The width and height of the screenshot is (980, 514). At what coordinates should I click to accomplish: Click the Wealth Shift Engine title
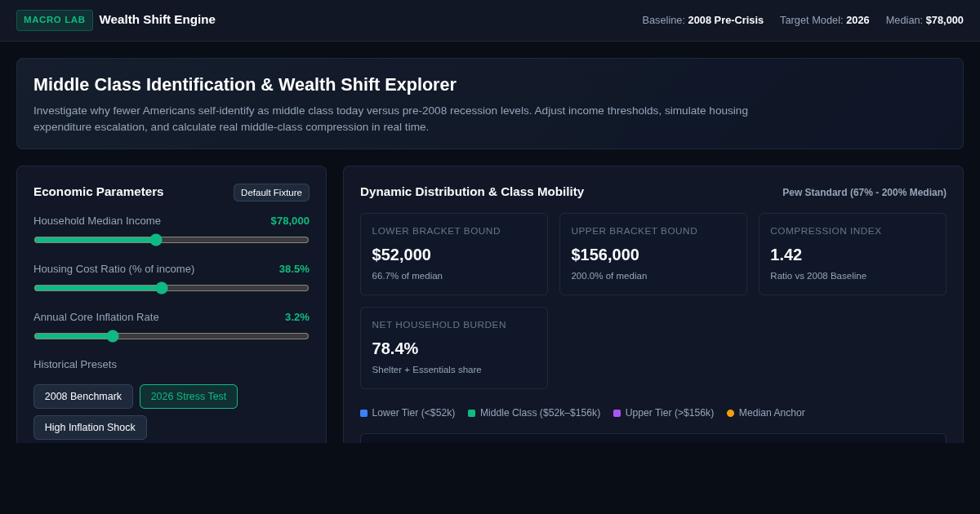pyautogui.click(x=158, y=20)
